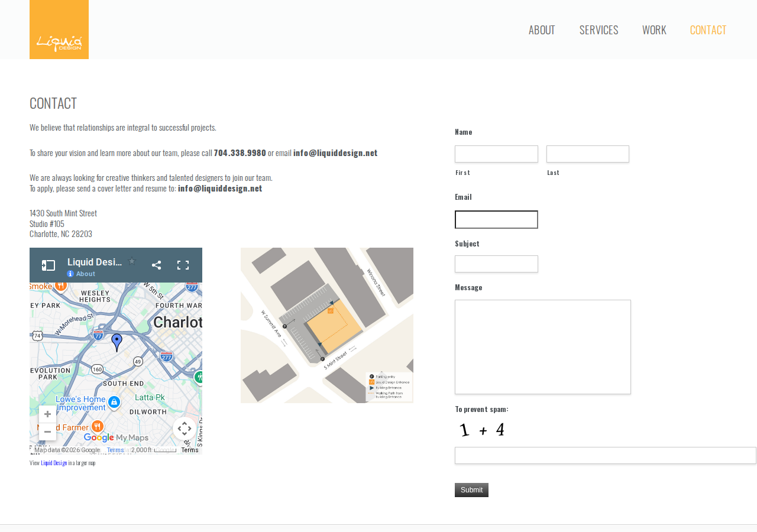
Task: Focus the Email input field
Action: [x=496, y=219]
